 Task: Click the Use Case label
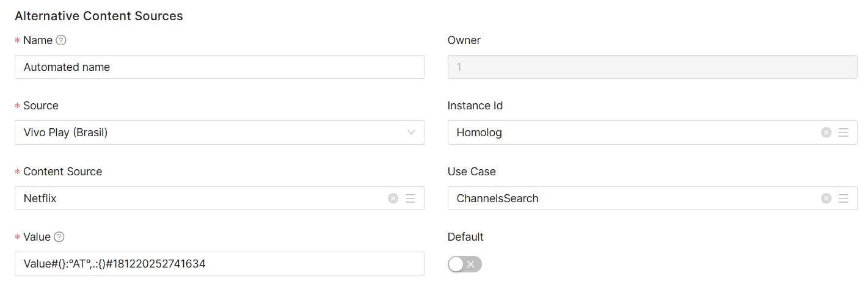(472, 172)
